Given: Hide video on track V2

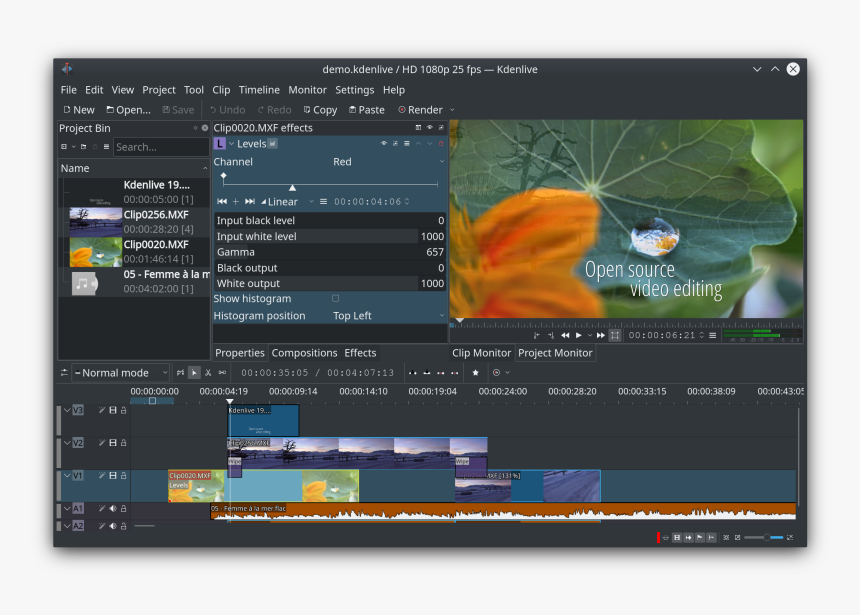Looking at the screenshot, I should [113, 443].
